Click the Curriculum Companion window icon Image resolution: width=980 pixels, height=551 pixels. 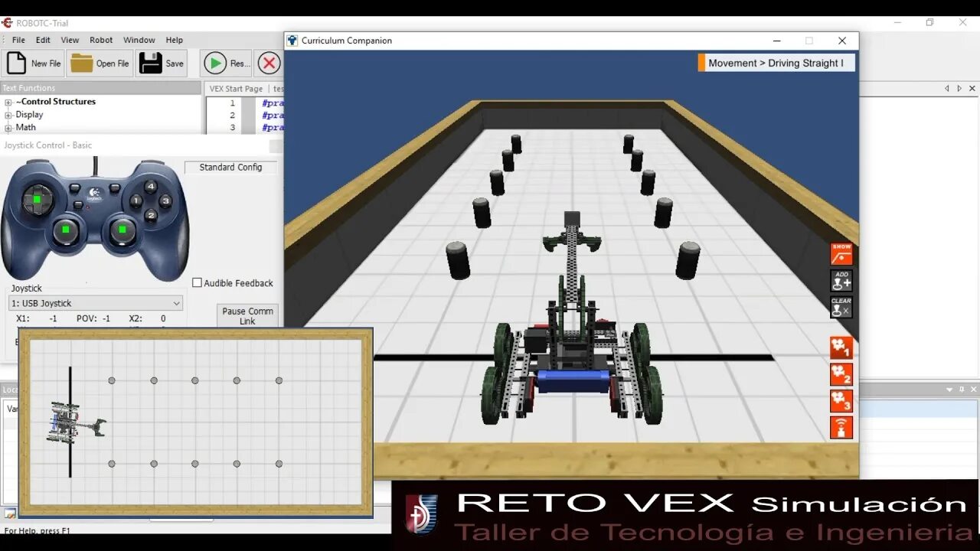pos(292,41)
